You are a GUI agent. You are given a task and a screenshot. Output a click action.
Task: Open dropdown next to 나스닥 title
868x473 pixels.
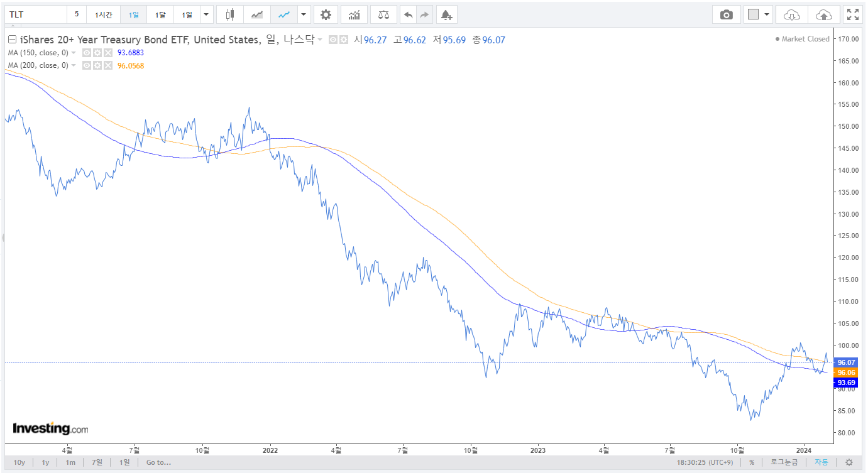320,40
